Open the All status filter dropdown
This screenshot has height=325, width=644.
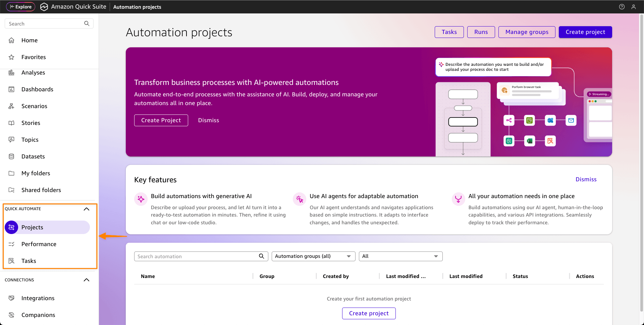(400, 256)
